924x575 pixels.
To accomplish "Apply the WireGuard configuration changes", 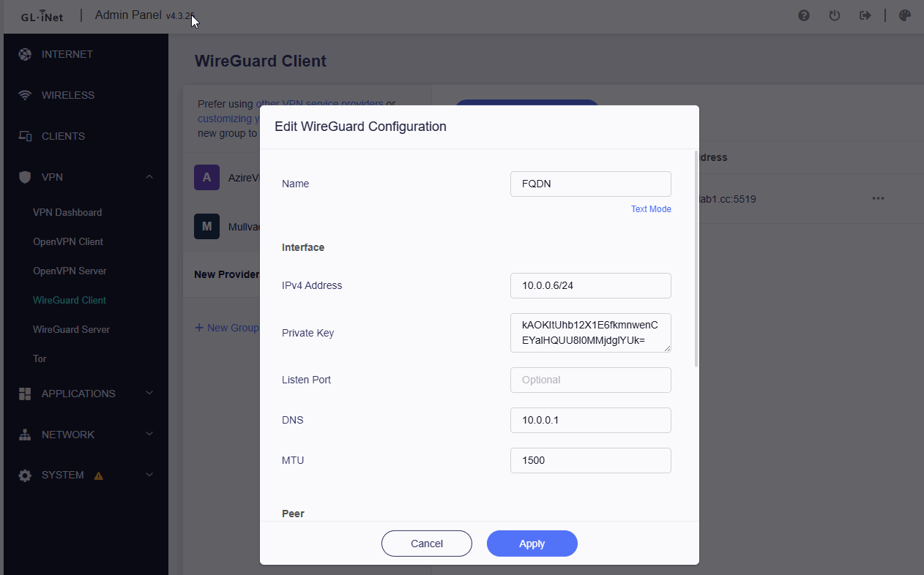I will (x=532, y=544).
